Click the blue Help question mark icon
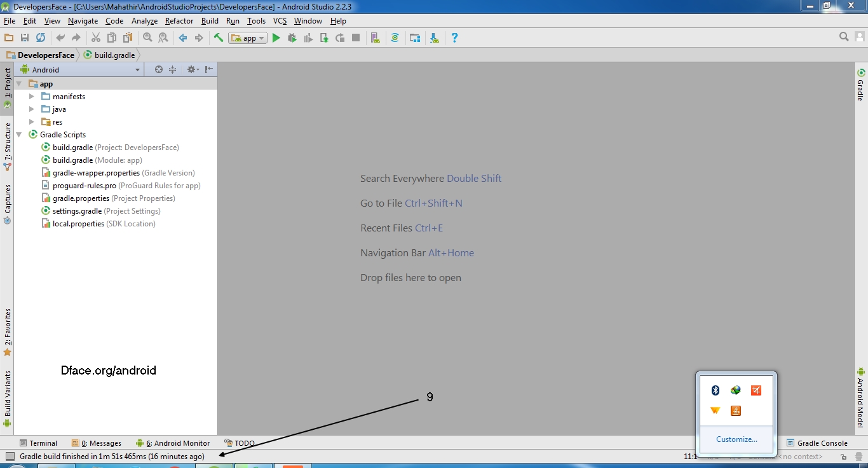Screen dimensions: 868x468 (x=454, y=38)
